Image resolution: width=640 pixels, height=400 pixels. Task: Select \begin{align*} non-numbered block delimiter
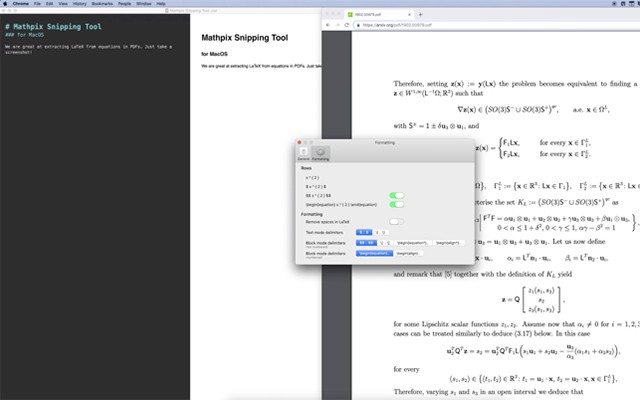pyautogui.click(x=448, y=243)
